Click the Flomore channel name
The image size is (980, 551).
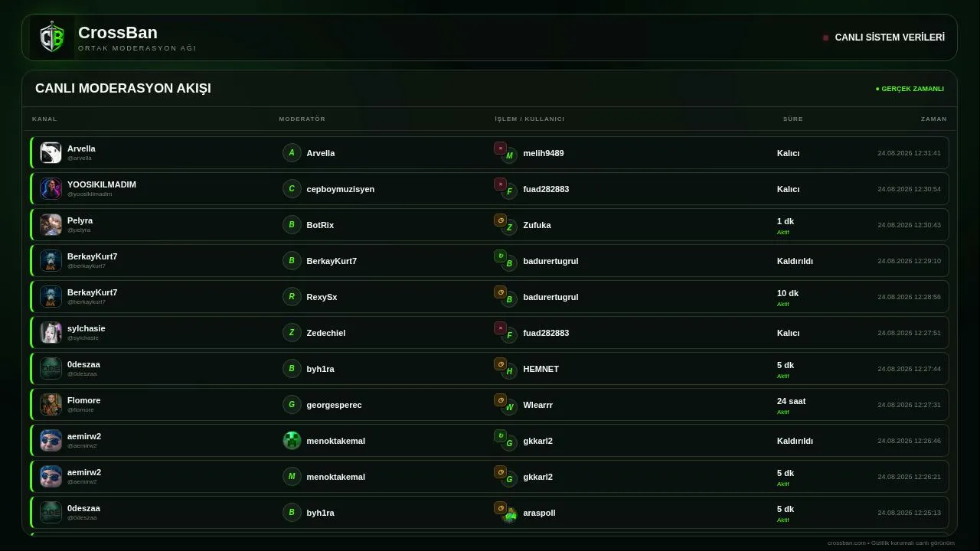83,400
